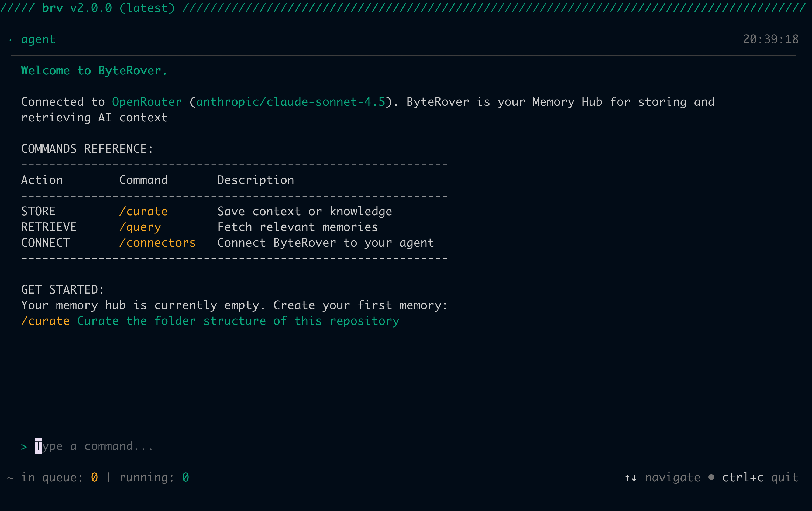Click the green prompt arrow symbol
Screen dimensions: 812x511
(x=24, y=447)
